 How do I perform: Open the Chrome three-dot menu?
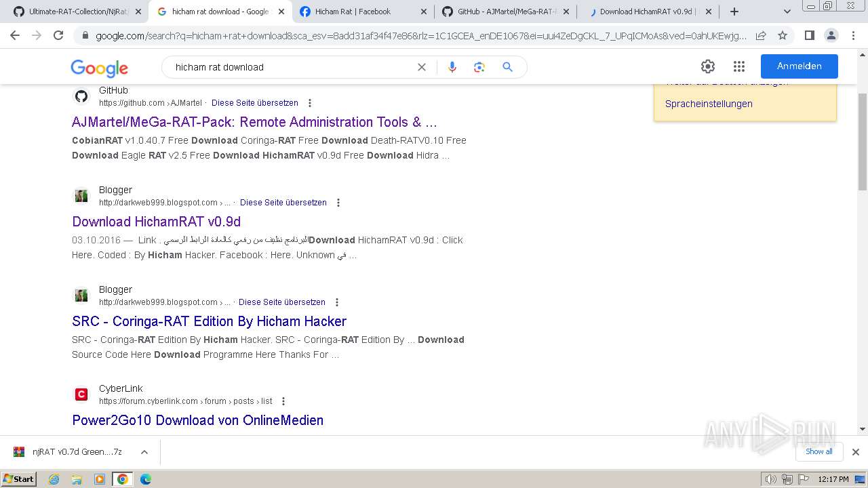click(853, 35)
